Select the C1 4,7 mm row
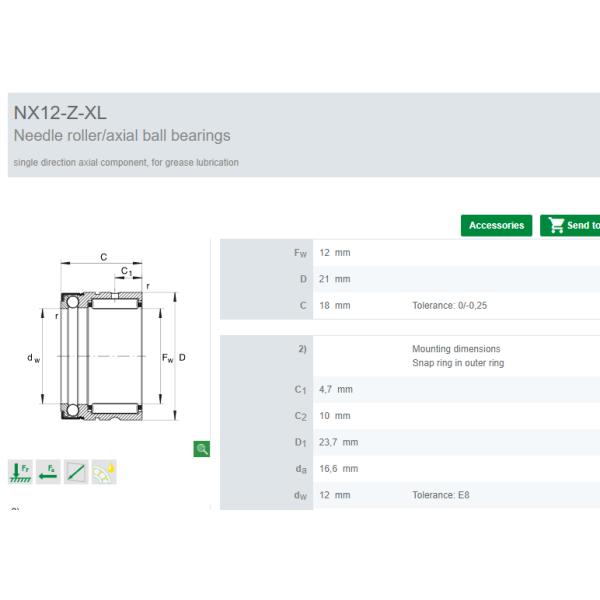This screenshot has width=600, height=600. click(410, 389)
